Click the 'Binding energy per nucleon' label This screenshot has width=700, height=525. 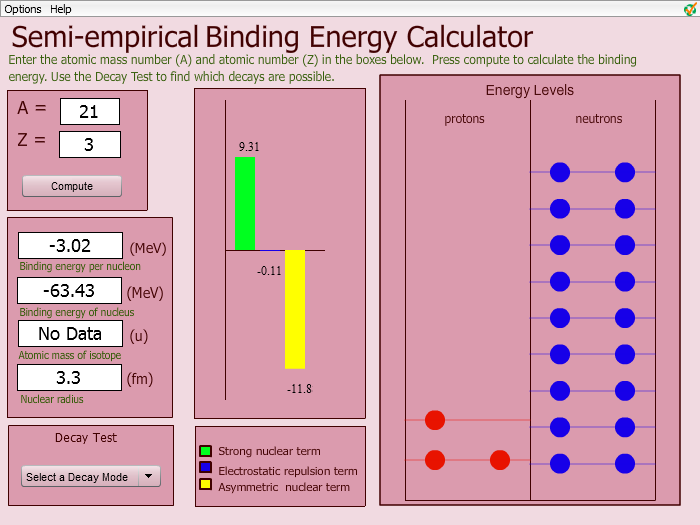point(80,266)
